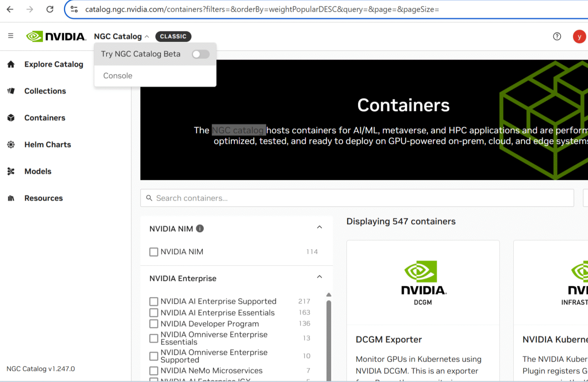Select the Models sidebar icon
Viewport: 588px width, 382px height.
click(11, 171)
